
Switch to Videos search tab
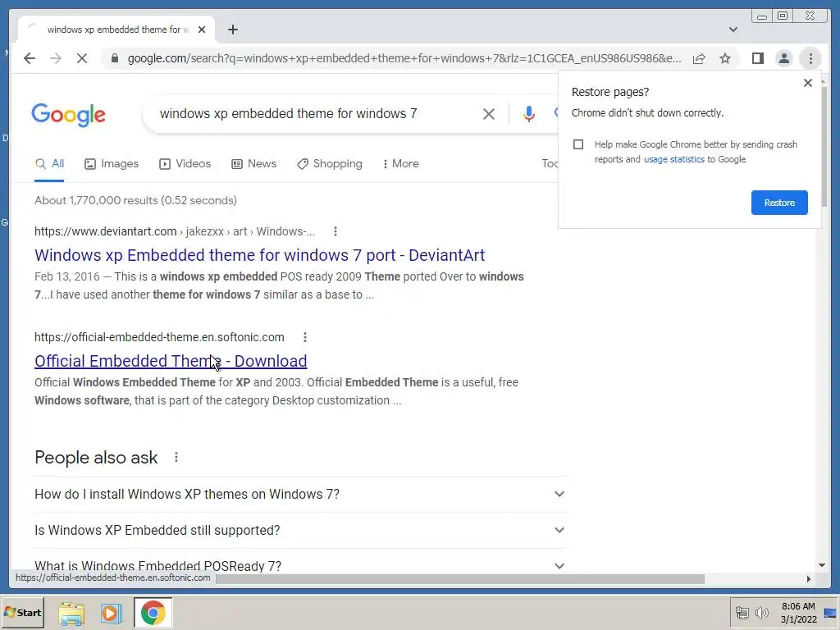coord(185,164)
